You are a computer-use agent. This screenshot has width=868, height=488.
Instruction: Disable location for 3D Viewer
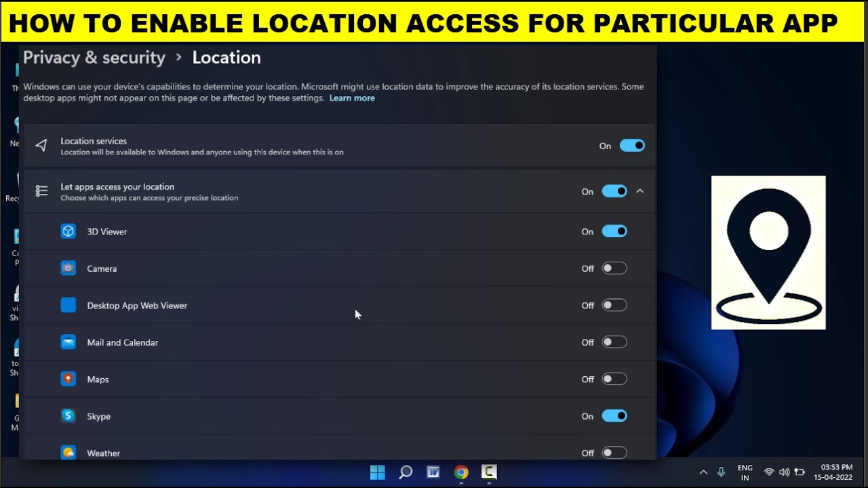pyautogui.click(x=614, y=231)
